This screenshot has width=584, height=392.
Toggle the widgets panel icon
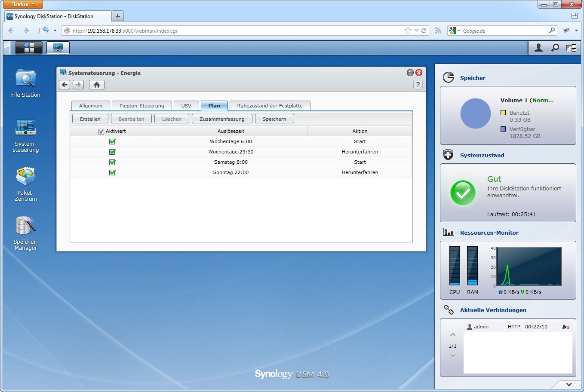coord(571,48)
